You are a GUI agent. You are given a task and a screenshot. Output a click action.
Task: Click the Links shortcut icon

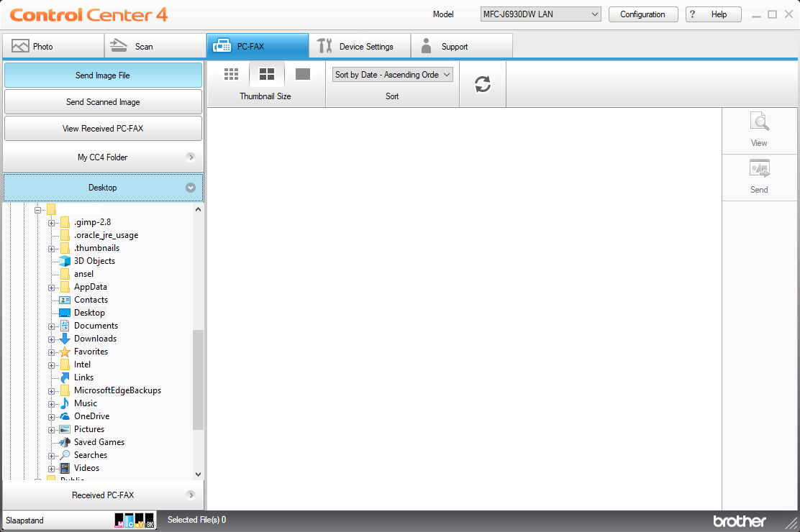65,377
